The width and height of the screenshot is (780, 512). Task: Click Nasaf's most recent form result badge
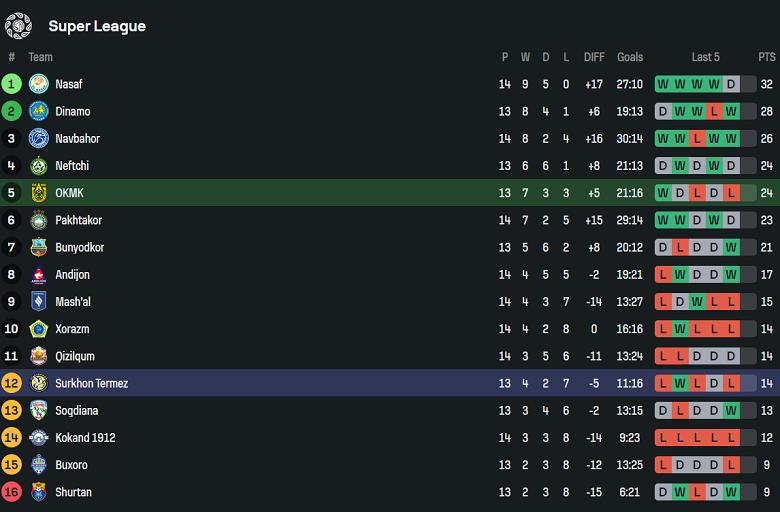(x=731, y=84)
